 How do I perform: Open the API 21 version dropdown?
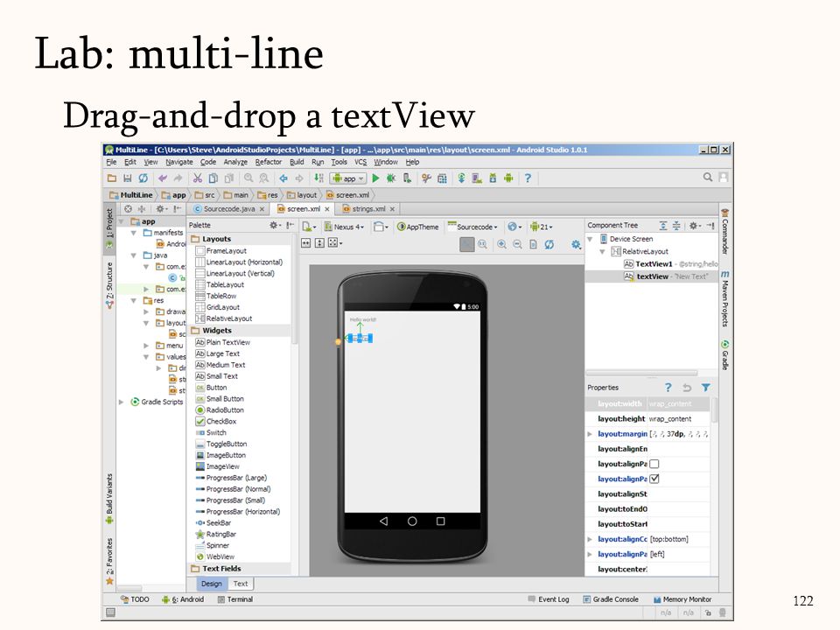point(542,227)
